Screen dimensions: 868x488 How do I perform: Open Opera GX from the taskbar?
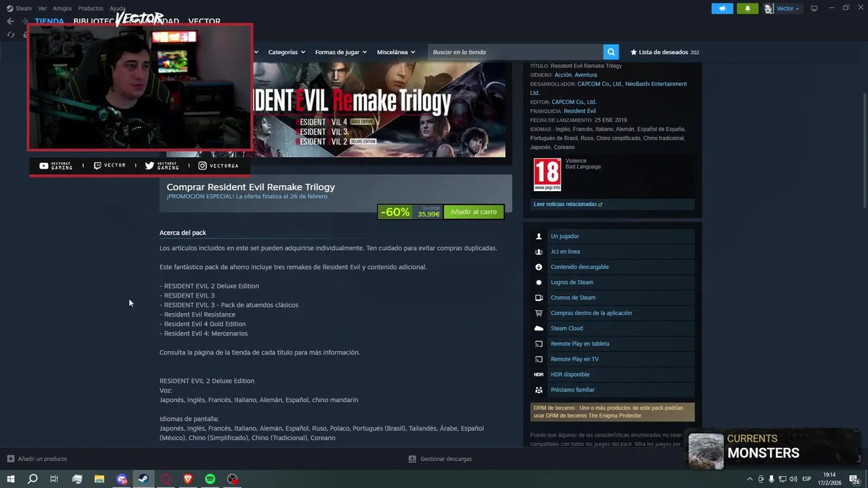[x=165, y=479]
